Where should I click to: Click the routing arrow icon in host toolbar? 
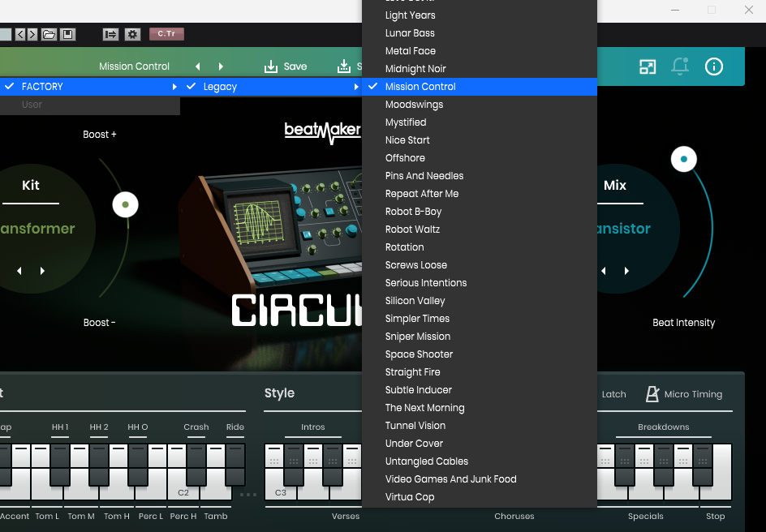(110, 34)
